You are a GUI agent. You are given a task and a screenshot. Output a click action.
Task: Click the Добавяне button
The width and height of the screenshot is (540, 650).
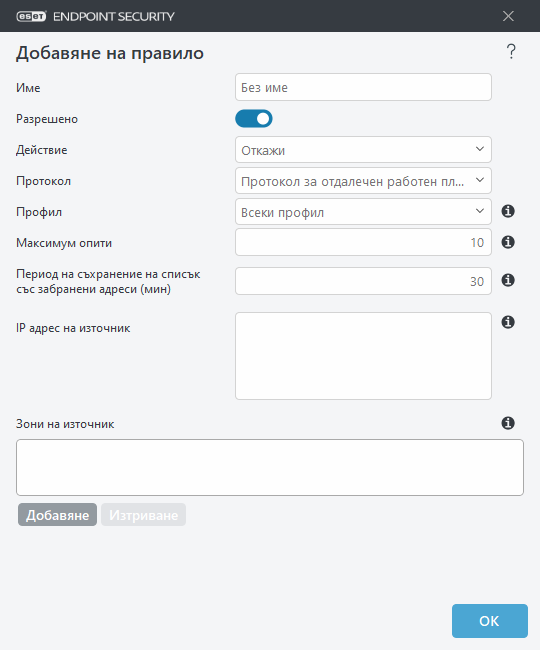(x=57, y=515)
